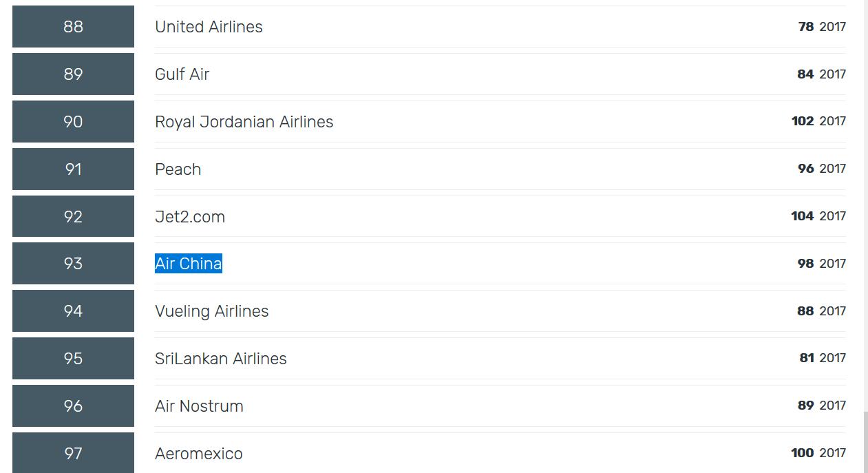Image resolution: width=868 pixels, height=473 pixels.
Task: Select the Air Nostrum row name
Action: [x=199, y=406]
